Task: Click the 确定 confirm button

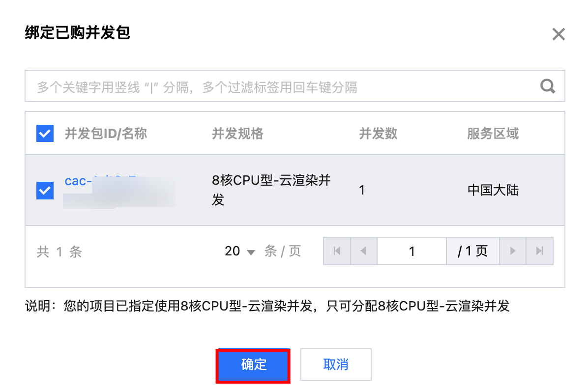Action: click(x=253, y=364)
